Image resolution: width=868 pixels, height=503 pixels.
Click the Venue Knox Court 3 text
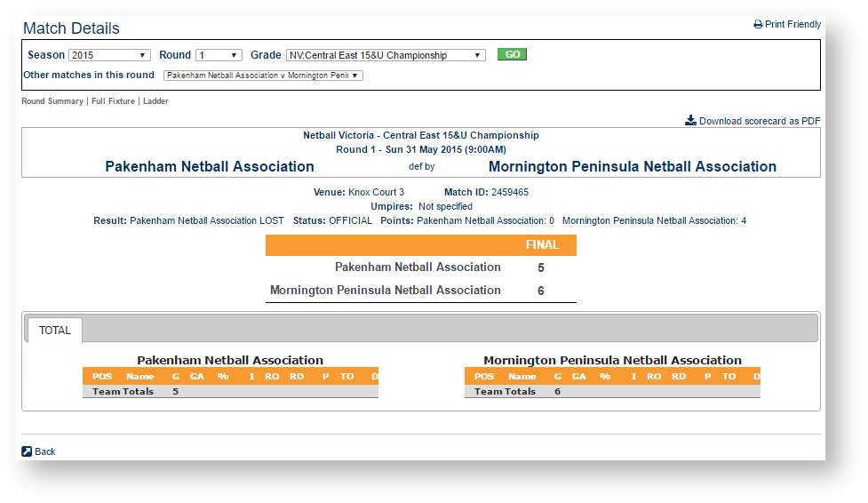[x=359, y=192]
